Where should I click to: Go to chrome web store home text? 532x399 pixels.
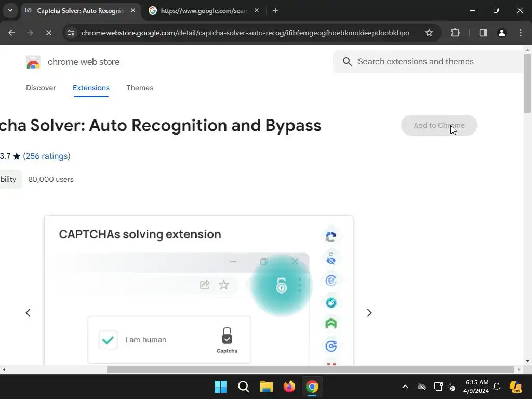pos(84,62)
